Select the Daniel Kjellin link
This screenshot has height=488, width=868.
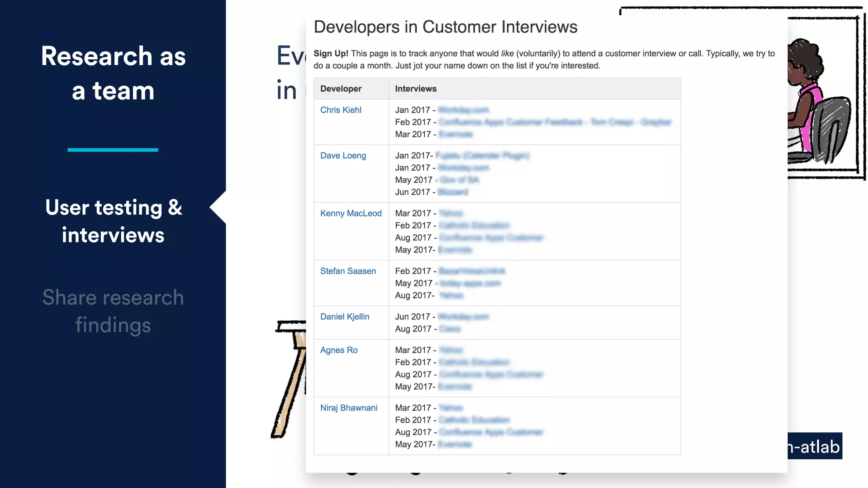tap(345, 317)
